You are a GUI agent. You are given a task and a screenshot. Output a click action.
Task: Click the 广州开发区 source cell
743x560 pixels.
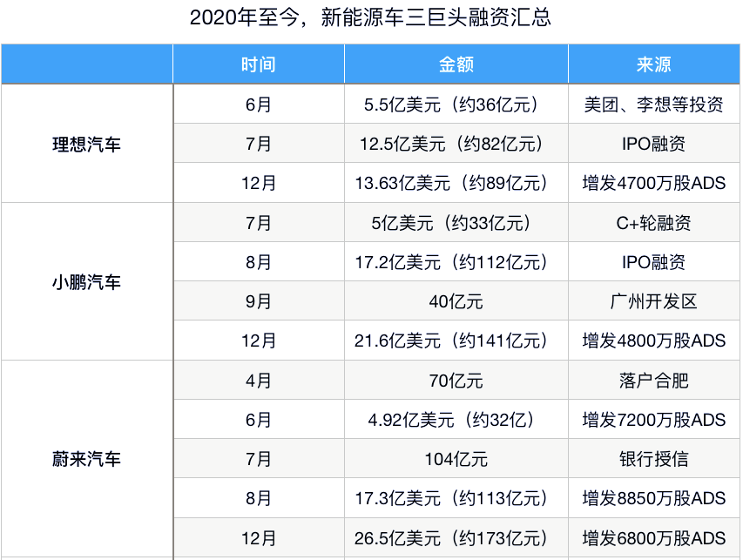point(653,301)
